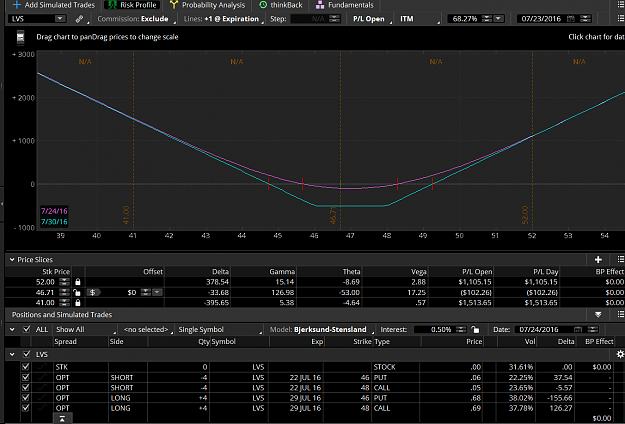Open the LVS symbol dropdown
The image size is (625, 424).
click(x=59, y=18)
